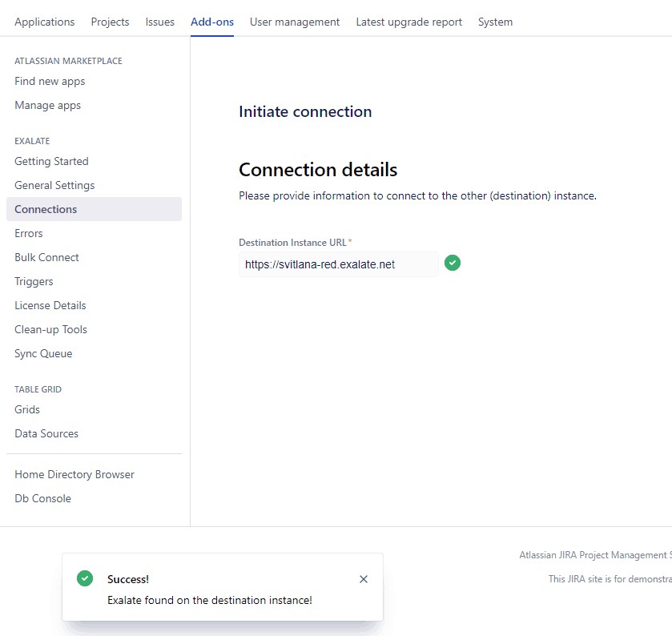The width and height of the screenshot is (672, 636).
Task: Click the Destination Instance URL field
Action: pos(338,264)
